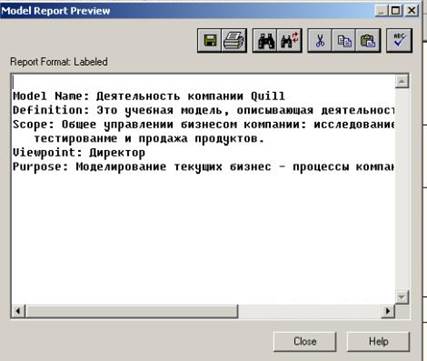Screen dimensions: 427x361
Task: Print the report with the printer icon
Action: (234, 41)
